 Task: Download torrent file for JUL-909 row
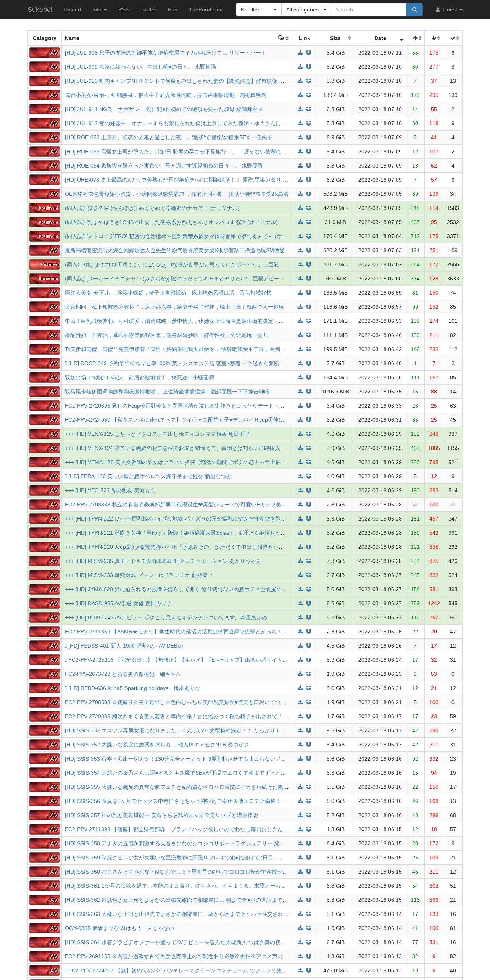300,67
